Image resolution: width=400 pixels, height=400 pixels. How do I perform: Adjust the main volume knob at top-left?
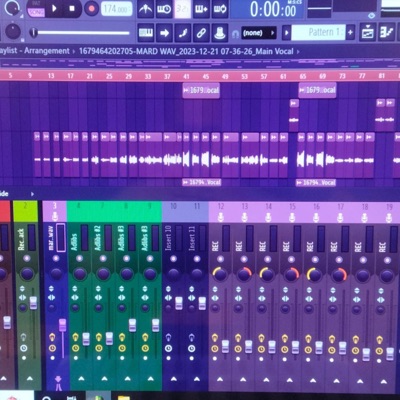point(12,7)
